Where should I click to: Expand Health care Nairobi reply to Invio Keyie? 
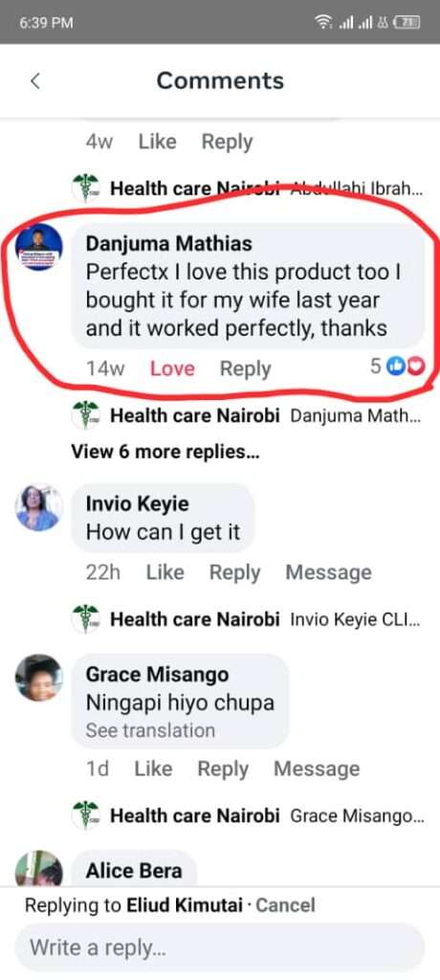(248, 619)
